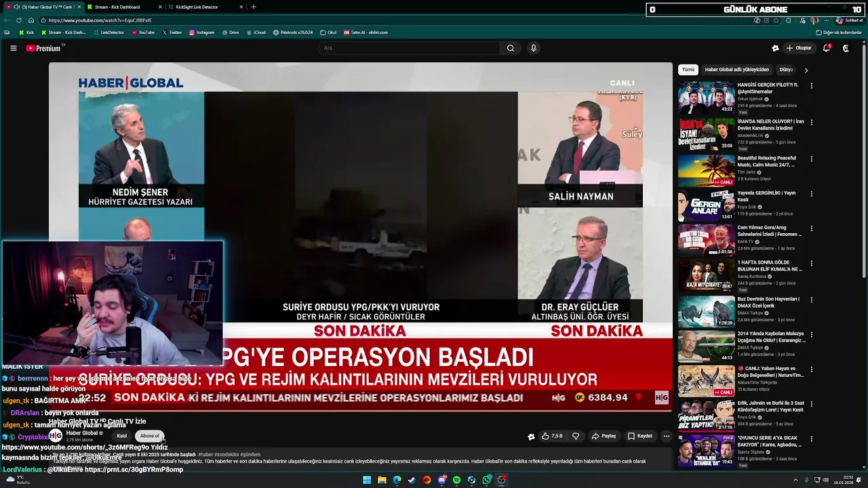Screen dimensions: 868x488
Task: Open Sohbet et Copilot button
Action: point(849,20)
